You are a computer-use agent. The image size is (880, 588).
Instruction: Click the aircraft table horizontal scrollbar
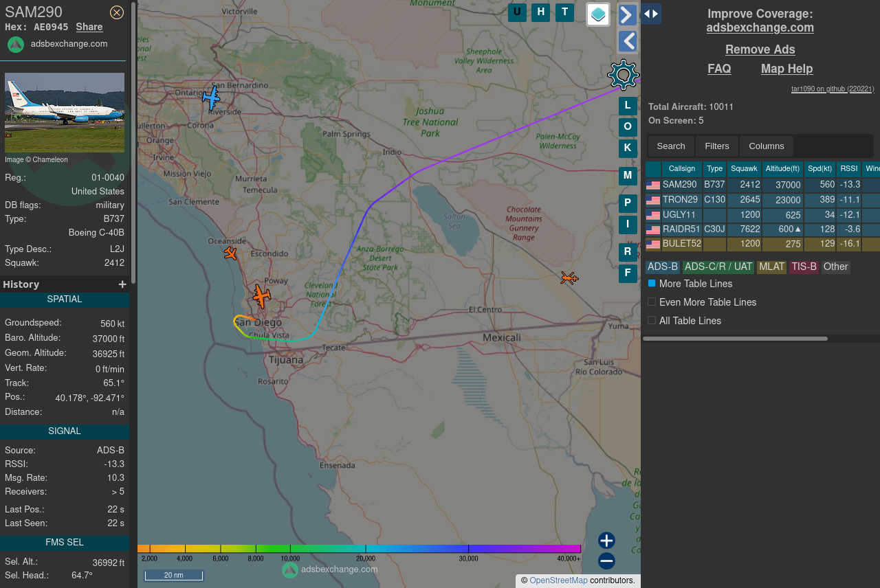pos(735,339)
